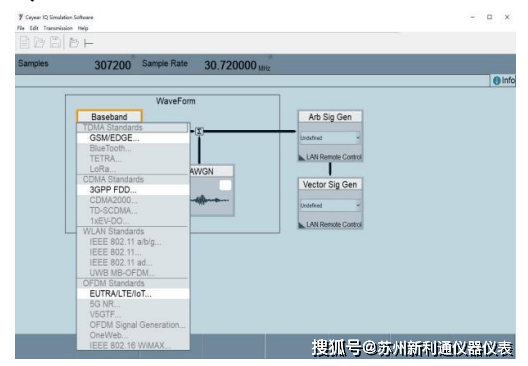Select GSM/EDGE... from Baseband list
The width and height of the screenshot is (528, 366).
(133, 138)
